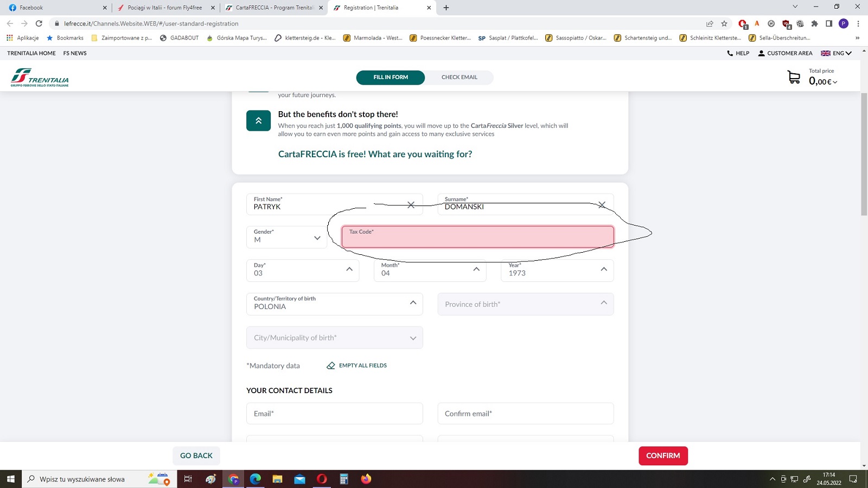Screen dimensions: 868x488
Task: Open Country/Territory of birth dropdown
Action: coord(335,304)
